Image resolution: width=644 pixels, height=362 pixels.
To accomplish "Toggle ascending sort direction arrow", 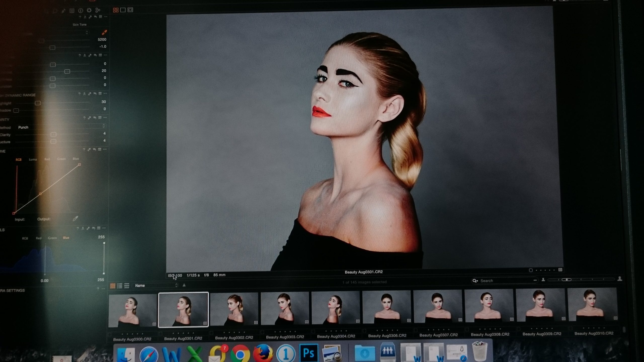I will point(184,285).
